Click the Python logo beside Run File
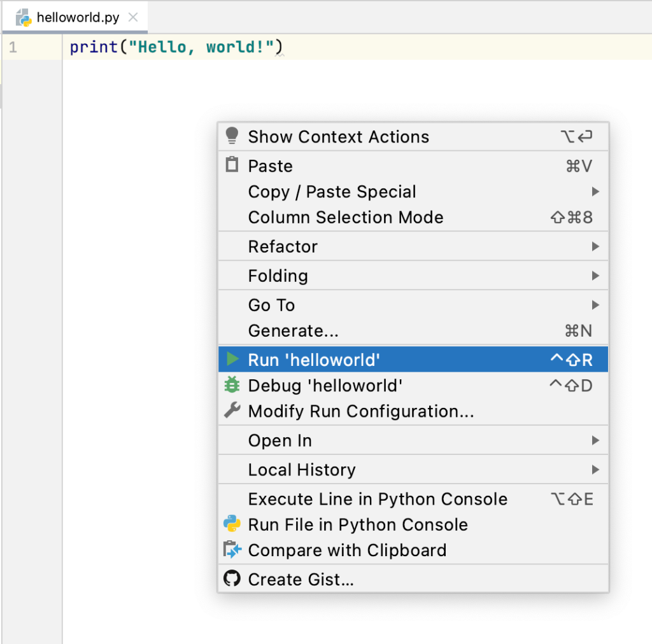 232,524
